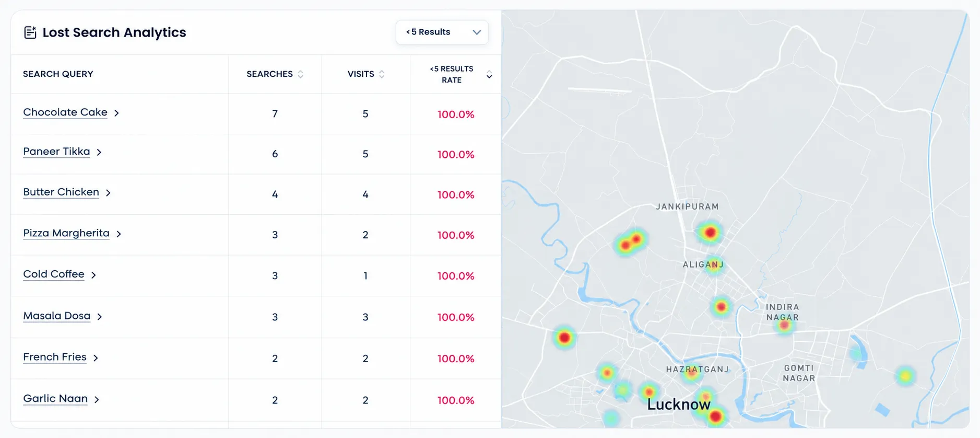This screenshot has width=980, height=438.
Task: Expand Paneer Tikka row chevron
Action: click(99, 152)
